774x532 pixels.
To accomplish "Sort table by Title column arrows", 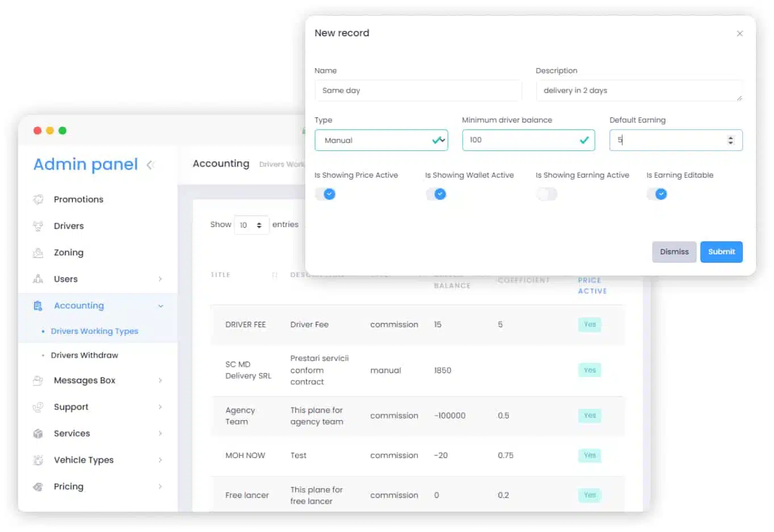I will (x=275, y=275).
